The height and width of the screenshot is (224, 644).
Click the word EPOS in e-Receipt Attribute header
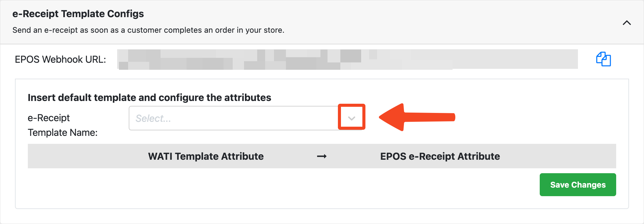pyautogui.click(x=393, y=156)
